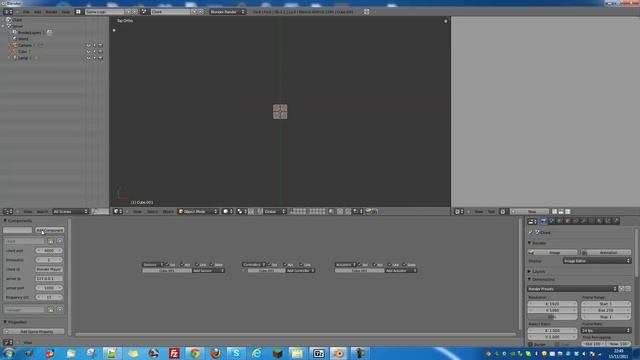Adjust the client port value field
This screenshot has width=640, height=360.
[x=49, y=251]
